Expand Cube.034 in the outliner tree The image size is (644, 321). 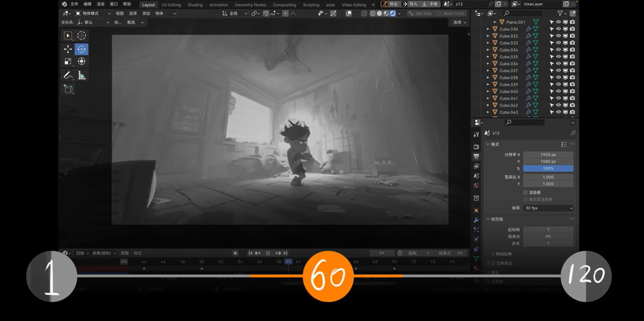coord(488,50)
